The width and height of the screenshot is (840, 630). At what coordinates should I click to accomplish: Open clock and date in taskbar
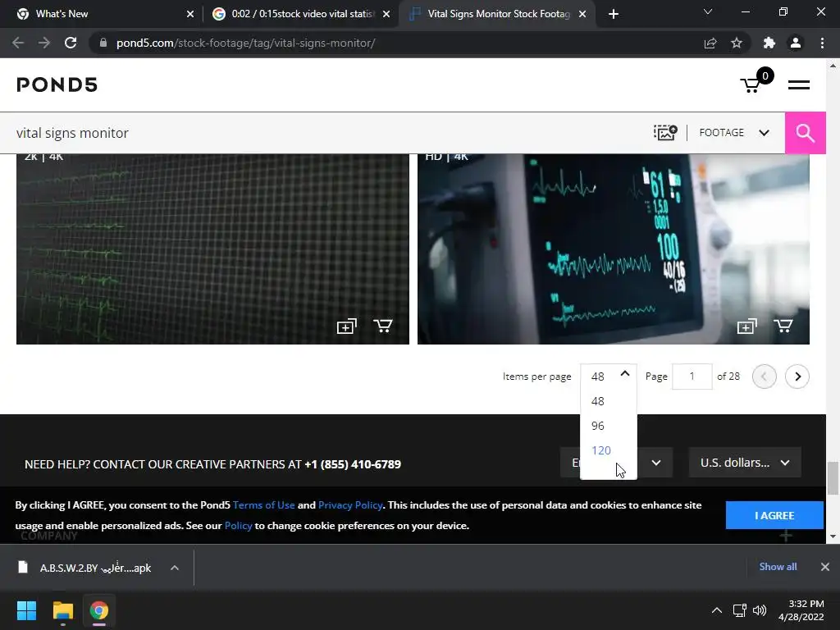tap(801, 610)
